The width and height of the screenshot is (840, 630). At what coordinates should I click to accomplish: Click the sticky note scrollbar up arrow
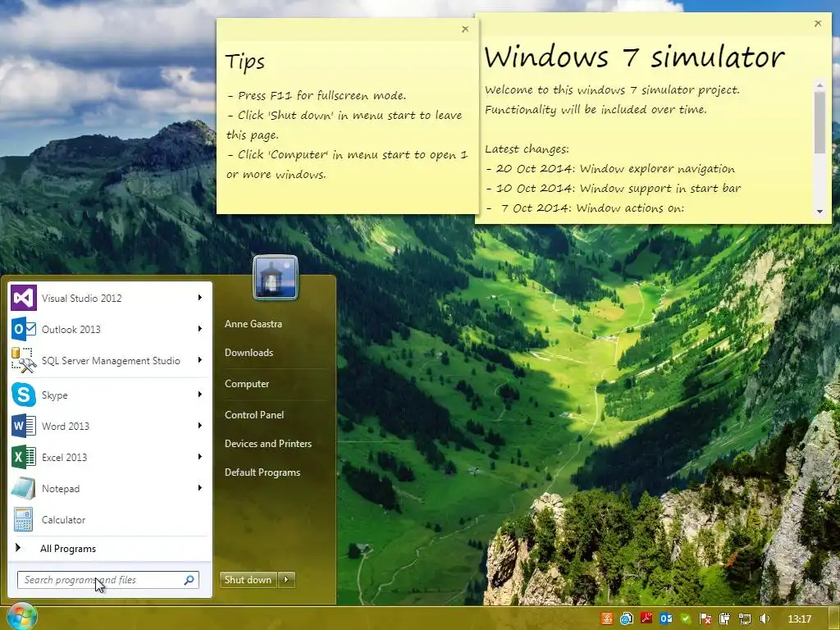(x=819, y=85)
